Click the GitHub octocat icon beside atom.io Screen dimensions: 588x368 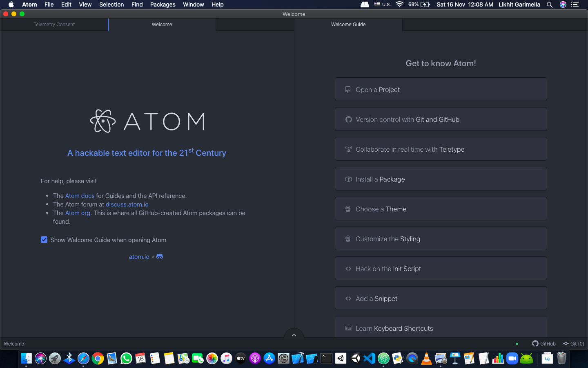tap(160, 257)
